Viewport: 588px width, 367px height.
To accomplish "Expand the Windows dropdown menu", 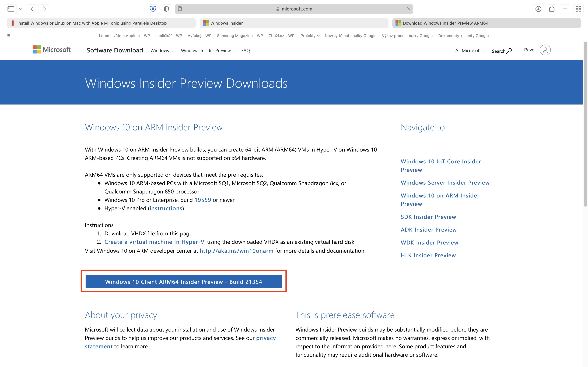I will tap(162, 51).
